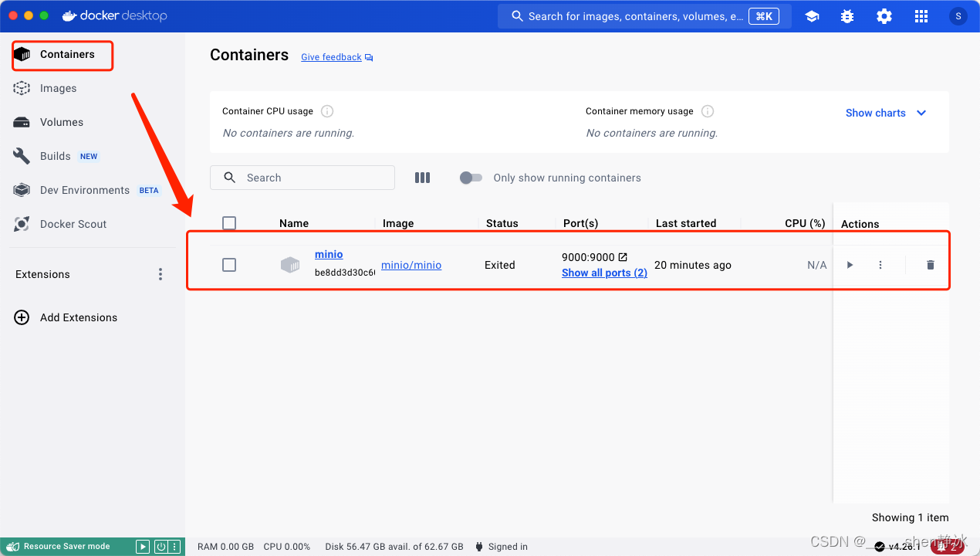980x556 pixels.
Task: Open the Images section in sidebar
Action: (58, 88)
